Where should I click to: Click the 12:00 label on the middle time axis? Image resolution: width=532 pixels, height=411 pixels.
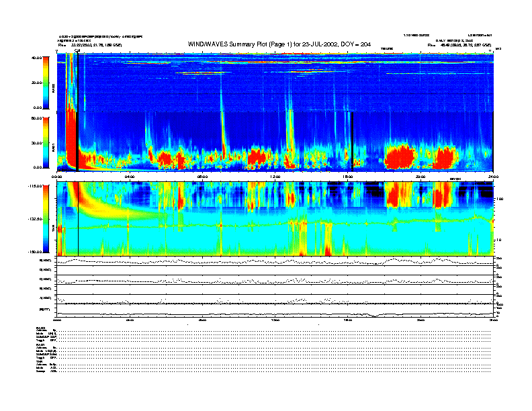275,177
